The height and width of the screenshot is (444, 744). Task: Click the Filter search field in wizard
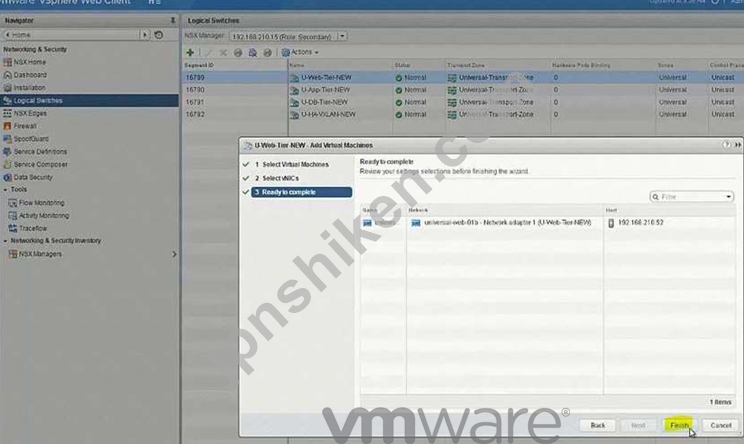click(x=687, y=196)
